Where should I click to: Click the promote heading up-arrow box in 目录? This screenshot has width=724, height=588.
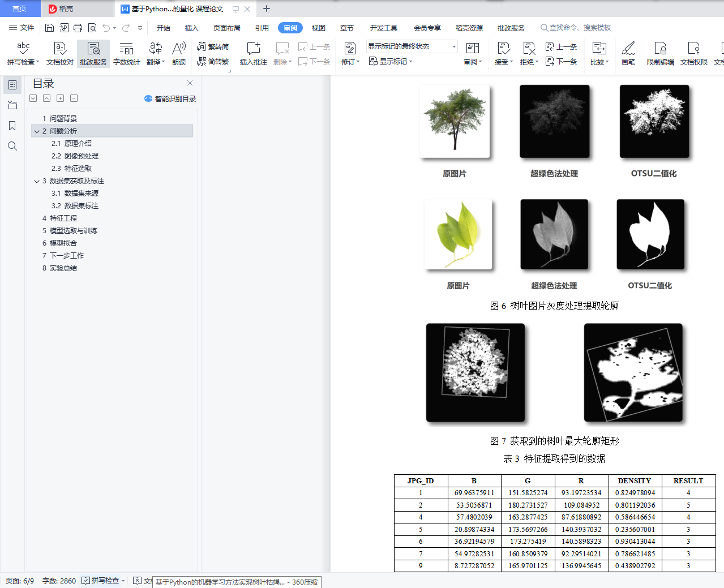click(x=46, y=98)
